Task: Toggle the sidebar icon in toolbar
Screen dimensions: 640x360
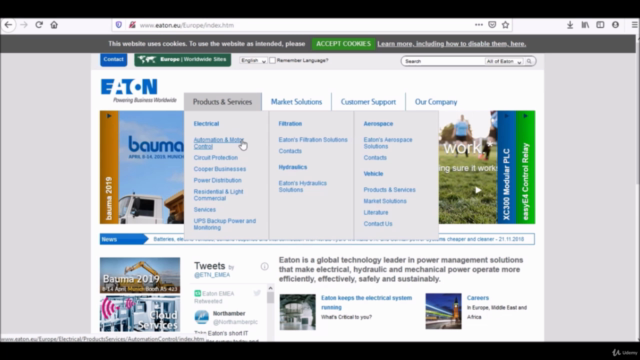Action: click(600, 25)
